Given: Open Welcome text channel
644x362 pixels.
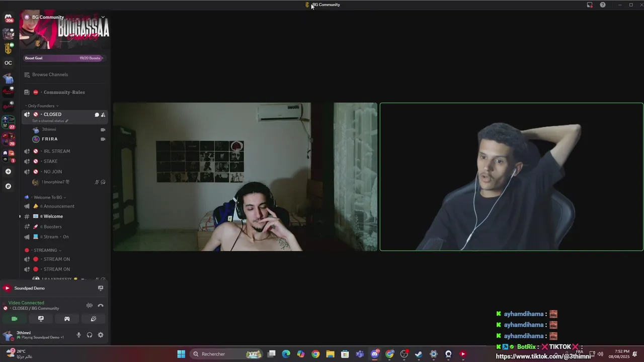Looking at the screenshot, I should (x=65, y=216).
